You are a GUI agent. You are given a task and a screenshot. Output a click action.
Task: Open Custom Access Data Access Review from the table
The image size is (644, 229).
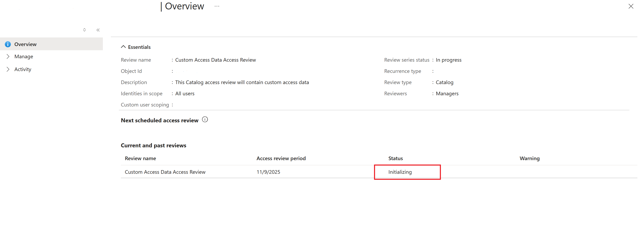pos(165,172)
